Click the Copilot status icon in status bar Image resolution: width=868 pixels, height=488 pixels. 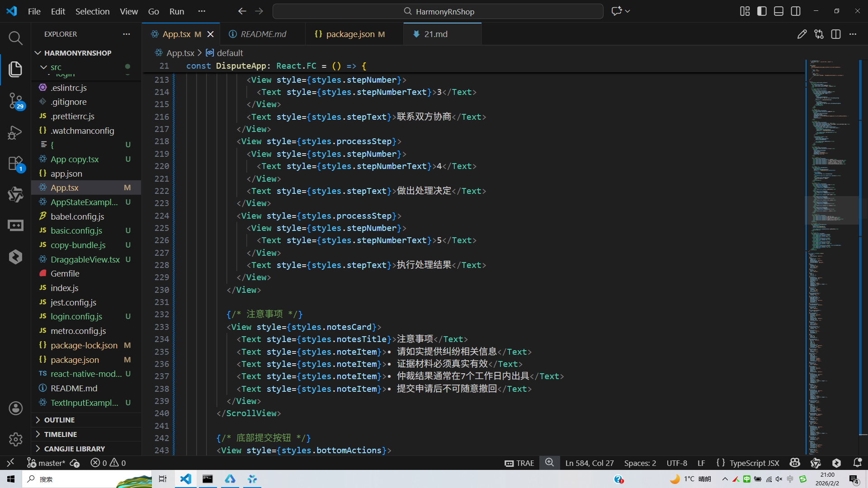[795, 463]
